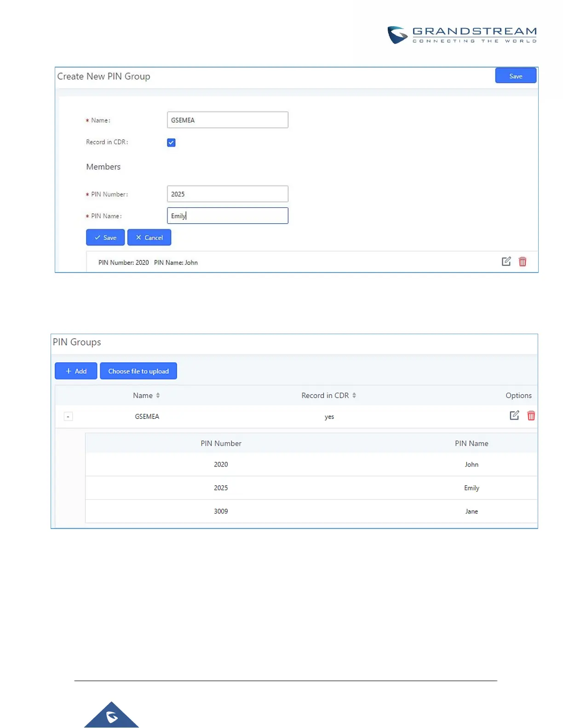Click the Grandstream logo at top
This screenshot has width=563, height=728.
[x=462, y=35]
